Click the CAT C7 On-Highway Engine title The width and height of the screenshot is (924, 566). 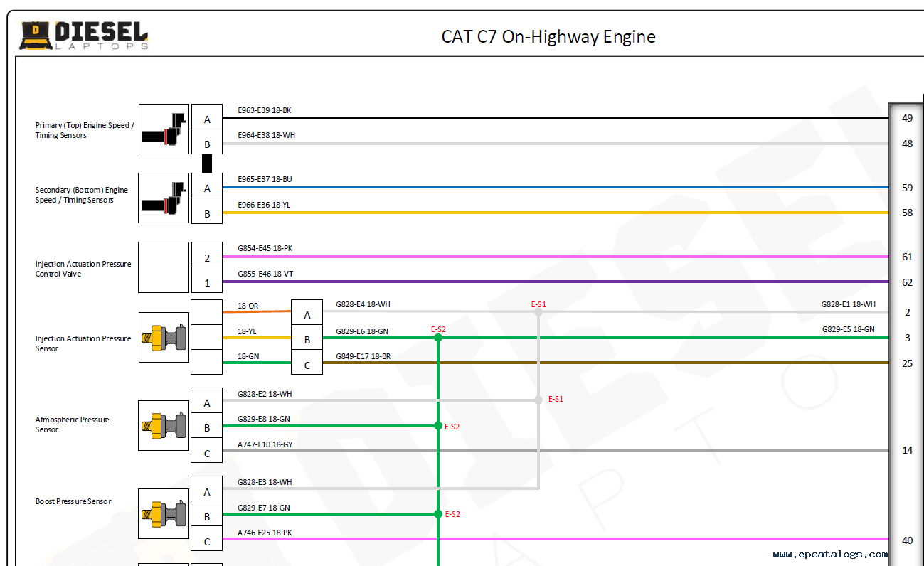coord(548,36)
